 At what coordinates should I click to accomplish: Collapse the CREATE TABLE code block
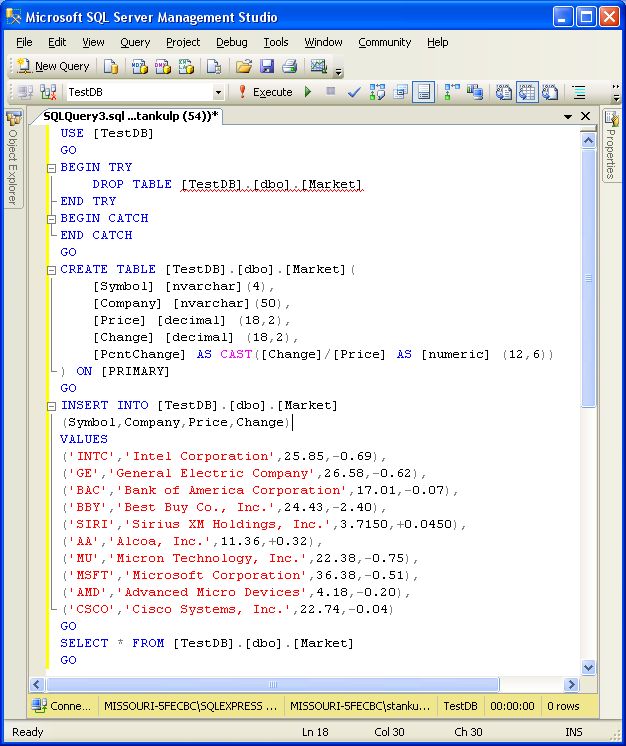click(x=51, y=270)
